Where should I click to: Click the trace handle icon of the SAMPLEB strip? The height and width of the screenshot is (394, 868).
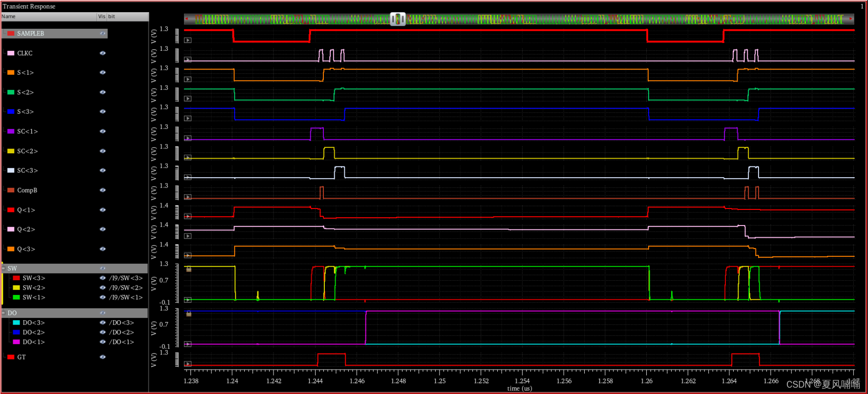pos(188,41)
